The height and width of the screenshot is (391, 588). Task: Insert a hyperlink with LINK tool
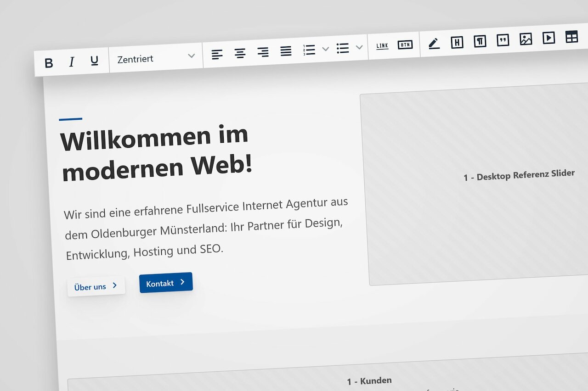tap(382, 45)
